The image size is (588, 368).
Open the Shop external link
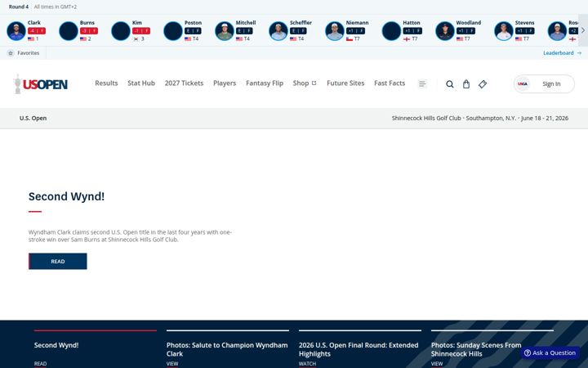(x=305, y=83)
